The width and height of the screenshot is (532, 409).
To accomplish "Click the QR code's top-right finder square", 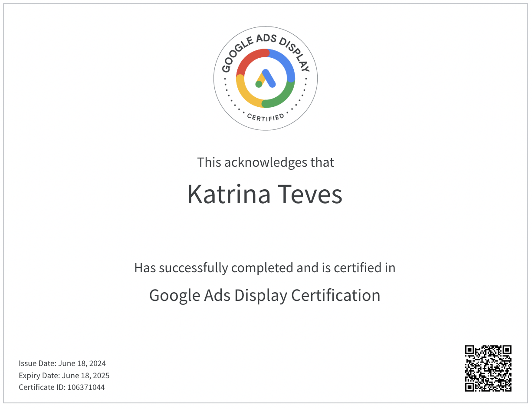I will tap(506, 350).
